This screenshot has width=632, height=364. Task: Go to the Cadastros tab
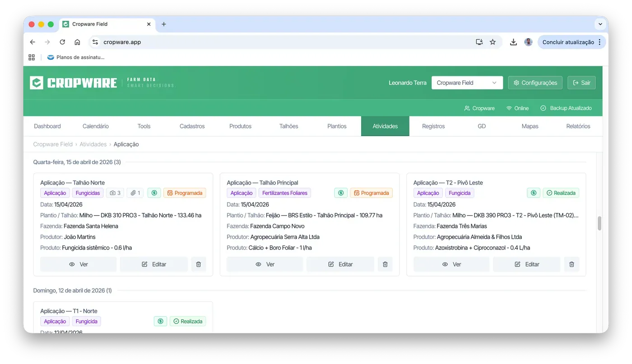(192, 126)
